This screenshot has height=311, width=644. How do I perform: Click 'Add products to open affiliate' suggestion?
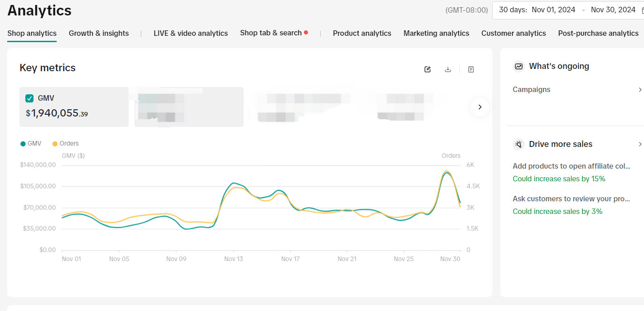click(x=571, y=166)
